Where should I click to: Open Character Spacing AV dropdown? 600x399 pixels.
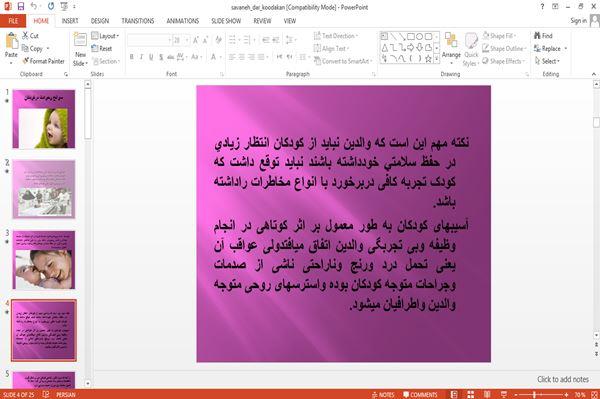(181, 57)
